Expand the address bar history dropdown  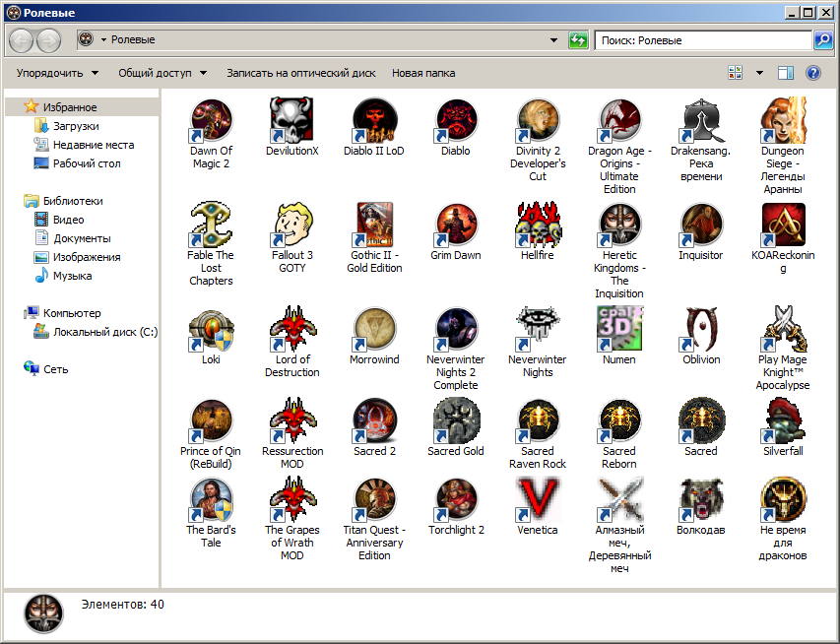pyautogui.click(x=554, y=39)
